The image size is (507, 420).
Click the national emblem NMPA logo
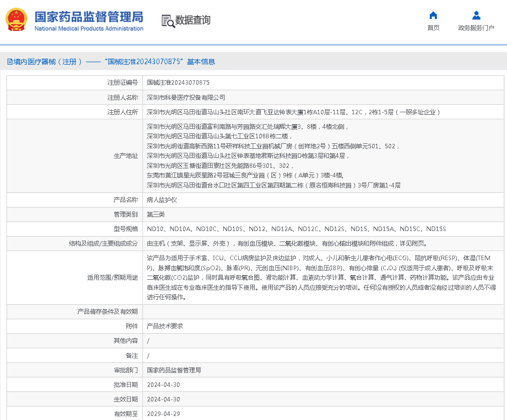(17, 20)
